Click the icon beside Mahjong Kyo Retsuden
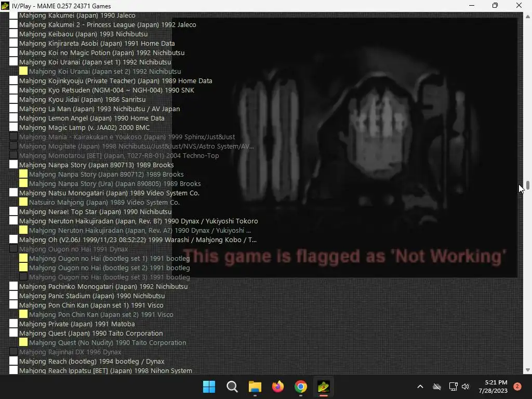This screenshot has height=399, width=532. coord(13,89)
